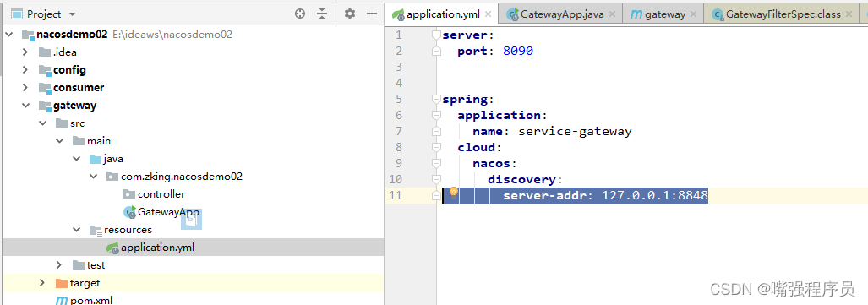Click the nacosdemo02 project root name

coord(72,35)
